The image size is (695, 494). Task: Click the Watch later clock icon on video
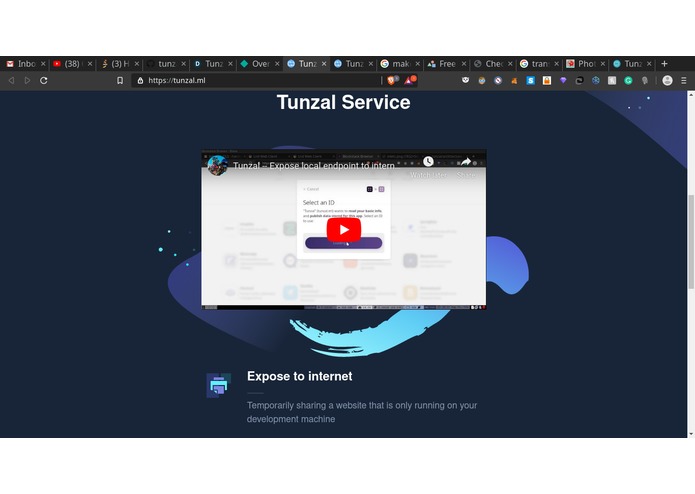pyautogui.click(x=428, y=162)
